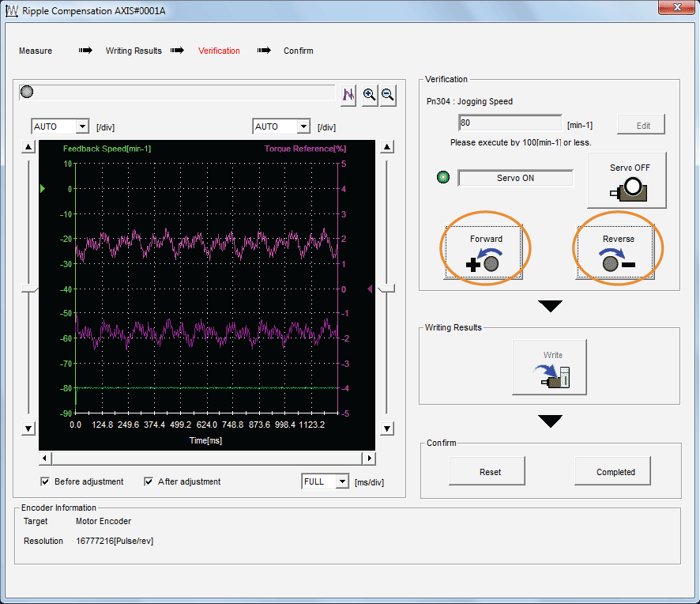
Task: Toggle After adjustment checkbox
Action: tap(149, 481)
